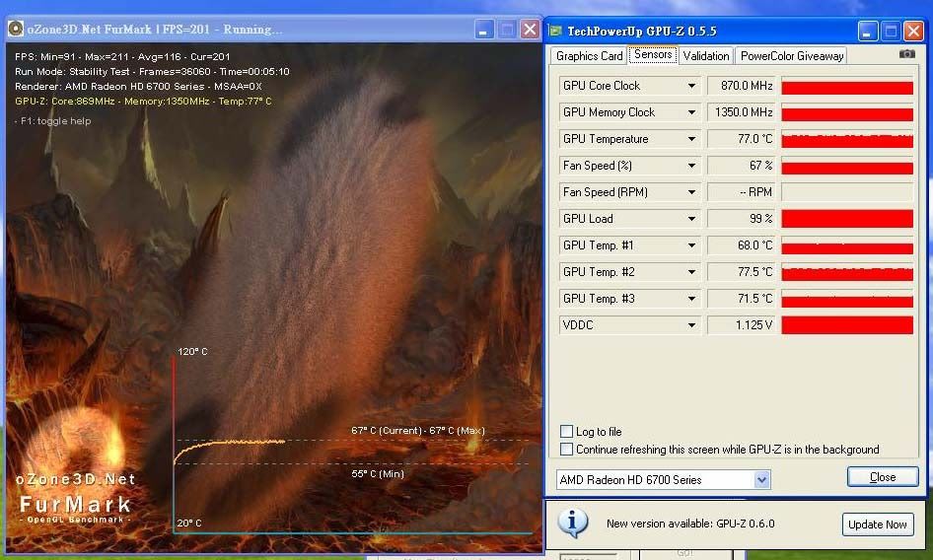Click the empty Fan Speed RPM graph
Viewport: 933px width, 560px height.
(847, 192)
